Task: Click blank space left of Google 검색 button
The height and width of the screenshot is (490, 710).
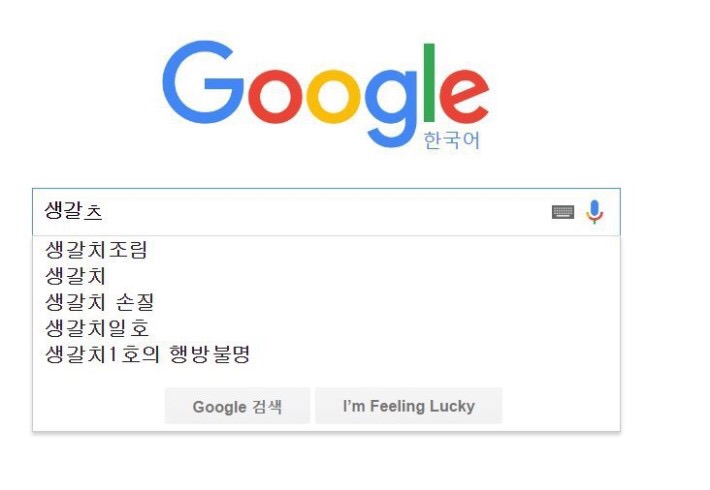Action: click(x=98, y=406)
